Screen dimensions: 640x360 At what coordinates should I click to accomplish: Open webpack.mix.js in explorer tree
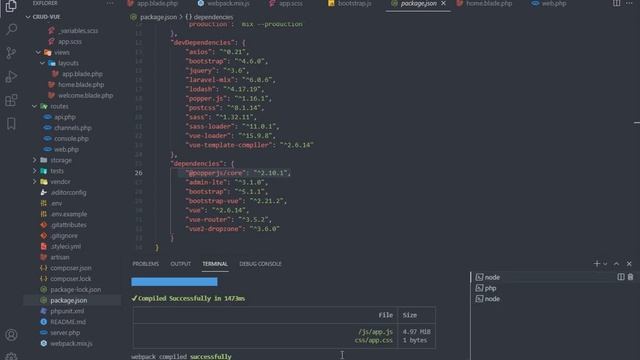tap(71, 343)
